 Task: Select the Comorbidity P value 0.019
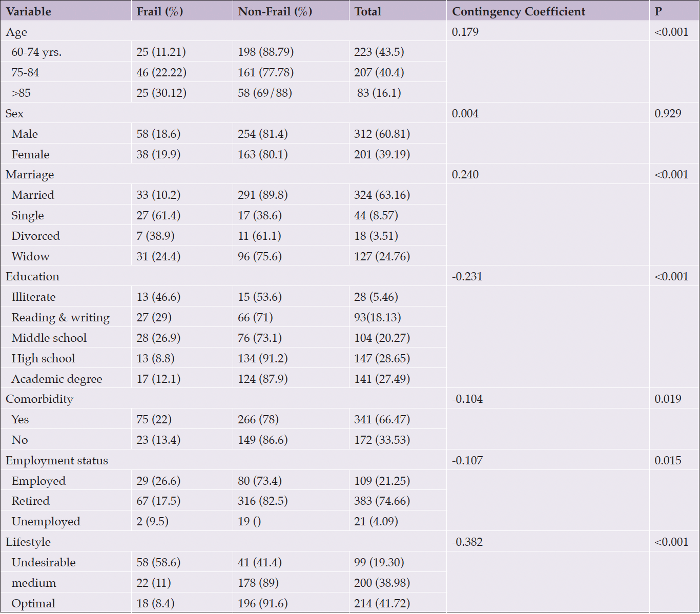pos(668,399)
